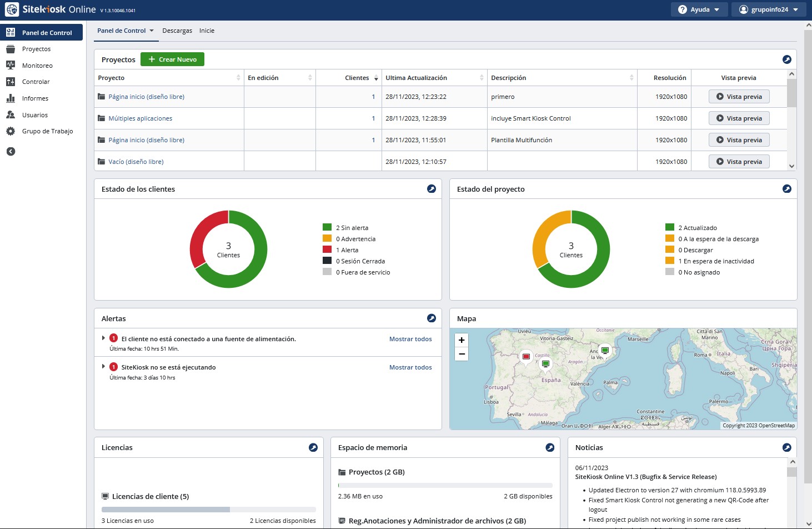Go to Informes in the sidebar
The image size is (812, 529).
click(x=35, y=98)
